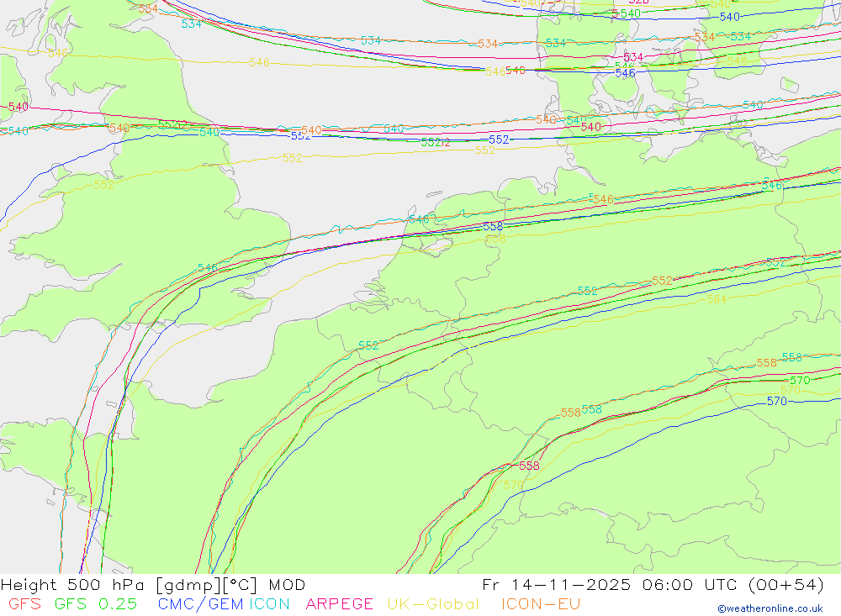
Task: Click the green GFS 0.25 legend label
Action: coord(96,603)
